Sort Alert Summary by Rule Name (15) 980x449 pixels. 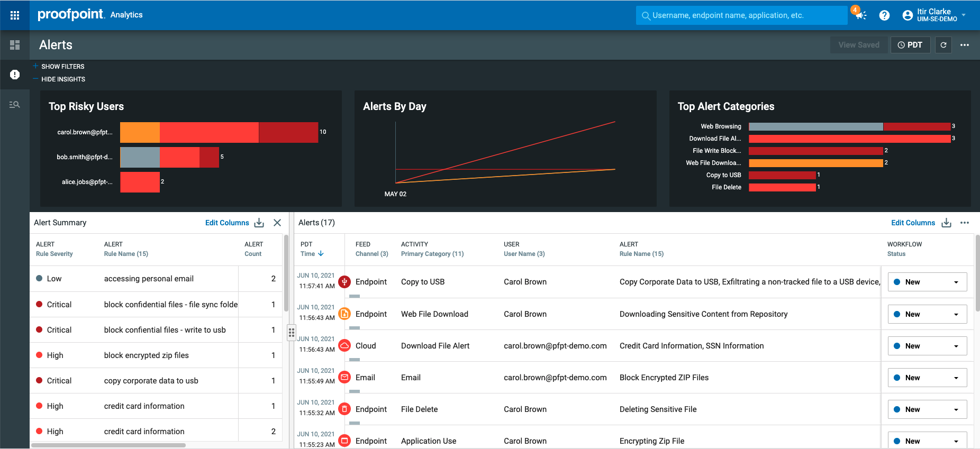[126, 254]
